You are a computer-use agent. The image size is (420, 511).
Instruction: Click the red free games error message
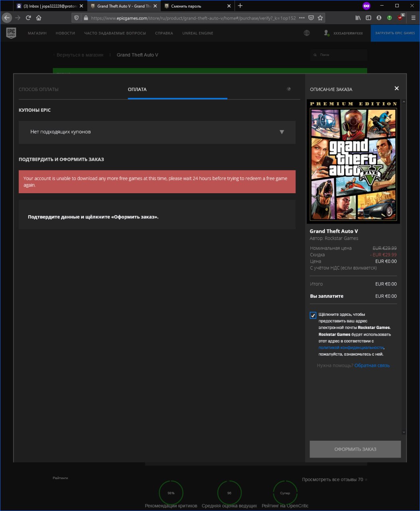tap(157, 182)
